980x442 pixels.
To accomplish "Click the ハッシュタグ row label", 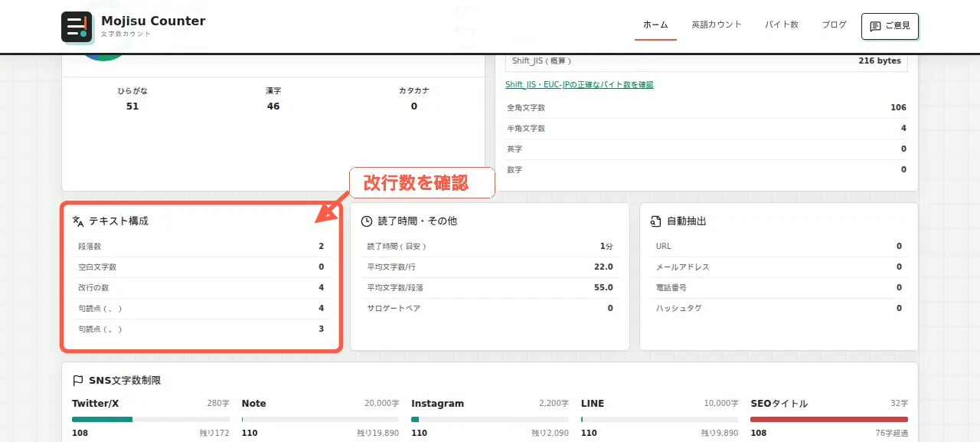I will pos(679,308).
